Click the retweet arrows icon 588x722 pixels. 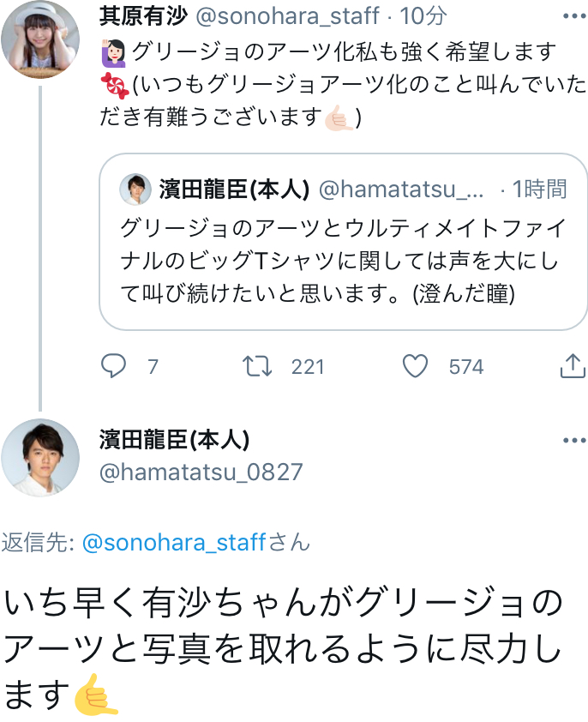[x=258, y=367]
